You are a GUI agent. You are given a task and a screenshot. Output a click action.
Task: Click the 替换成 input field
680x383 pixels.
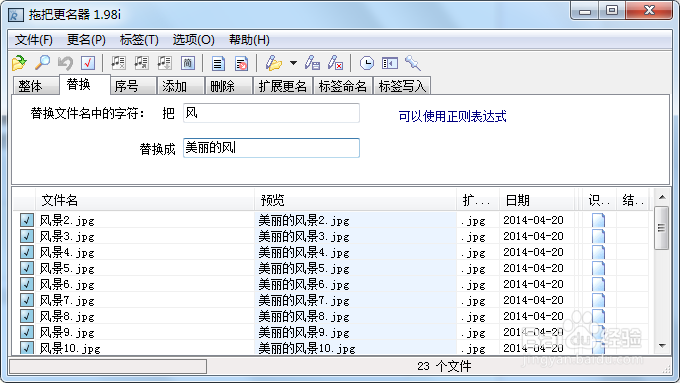[271, 148]
